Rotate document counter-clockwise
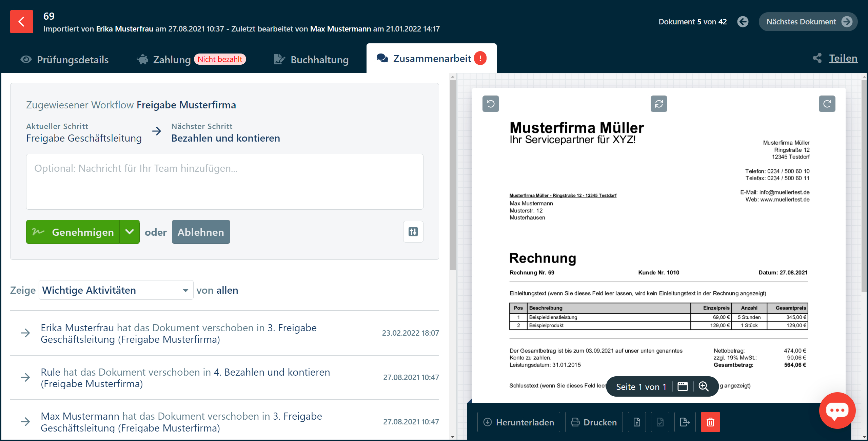 point(491,104)
